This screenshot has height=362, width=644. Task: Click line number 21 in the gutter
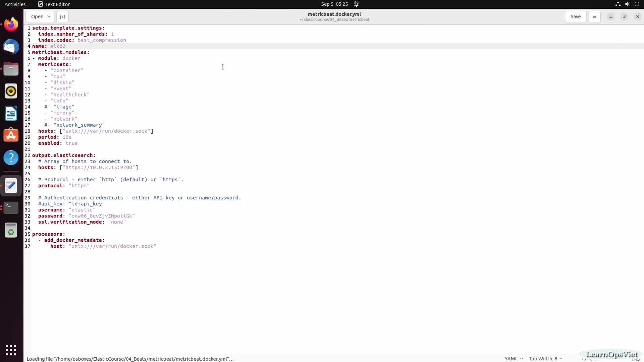[28, 149]
